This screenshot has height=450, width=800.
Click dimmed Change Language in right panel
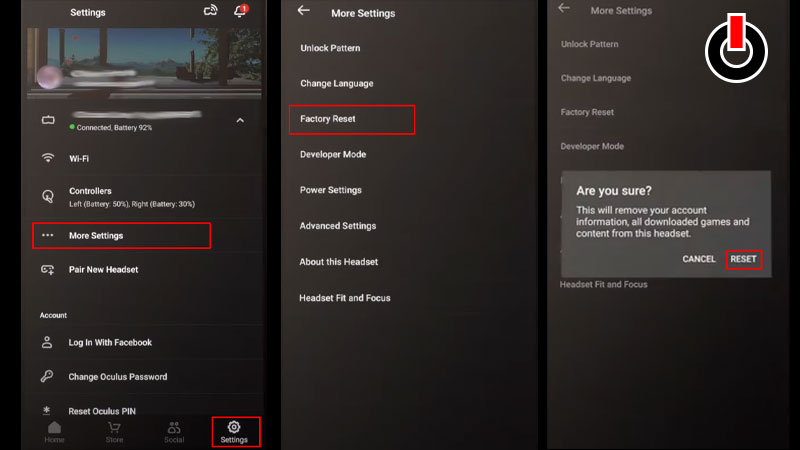[596, 78]
